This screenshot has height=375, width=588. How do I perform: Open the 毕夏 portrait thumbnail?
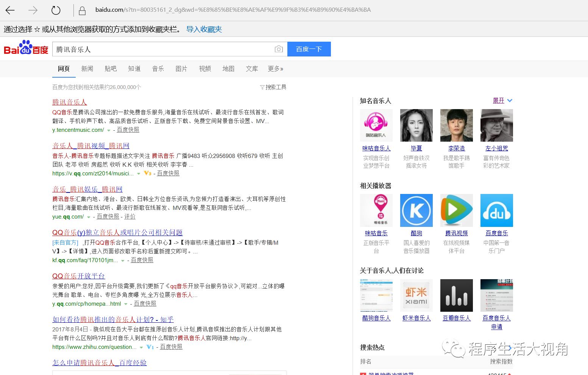click(x=416, y=125)
